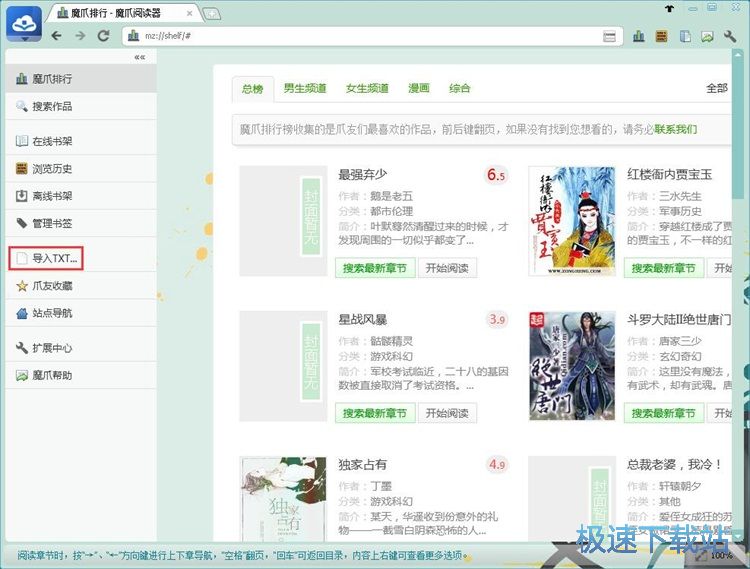Open the ranking chart toolbar icon
The image size is (750, 569).
(639, 36)
